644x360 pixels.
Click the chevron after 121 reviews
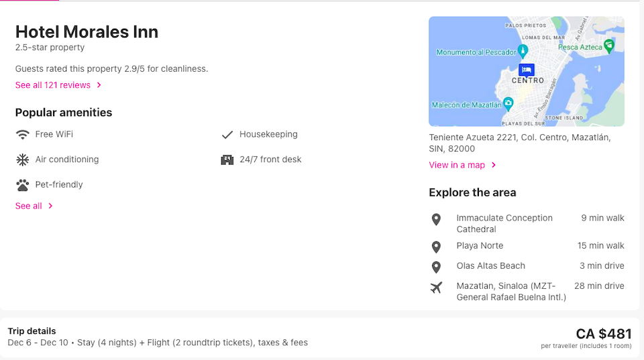[x=99, y=85]
